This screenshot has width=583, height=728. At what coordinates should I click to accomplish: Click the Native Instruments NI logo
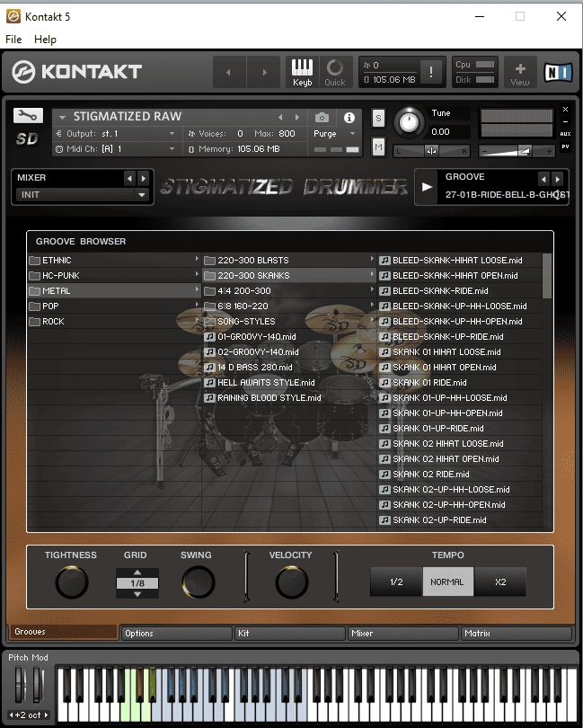tap(558, 72)
